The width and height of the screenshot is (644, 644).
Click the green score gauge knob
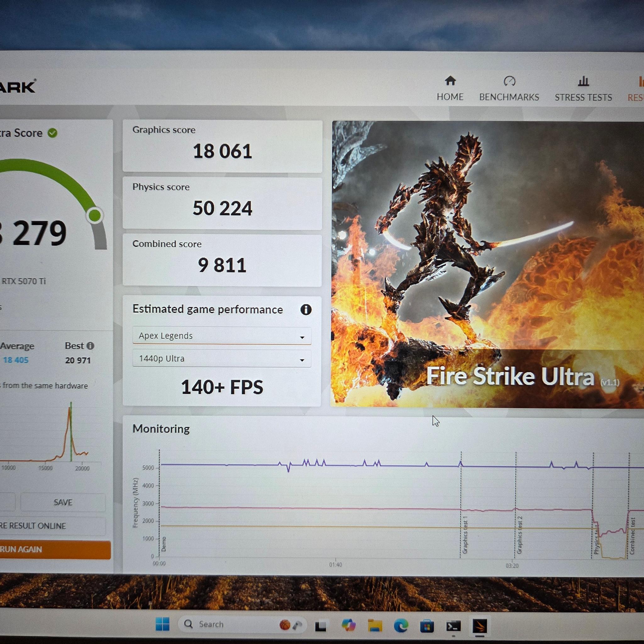pos(95,215)
